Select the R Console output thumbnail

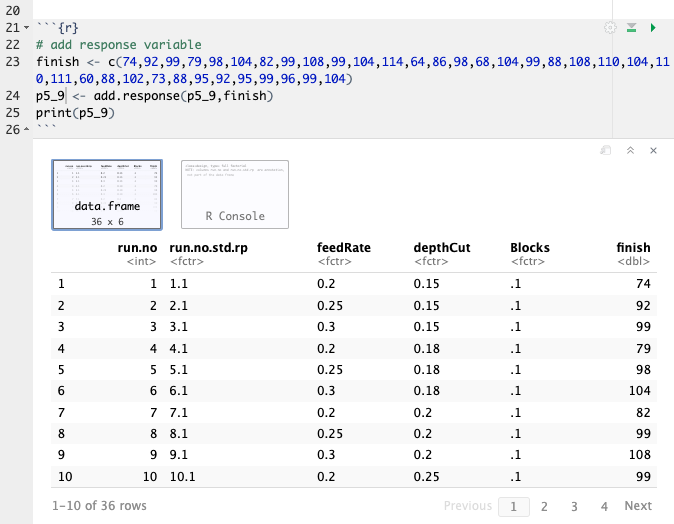[x=235, y=195]
